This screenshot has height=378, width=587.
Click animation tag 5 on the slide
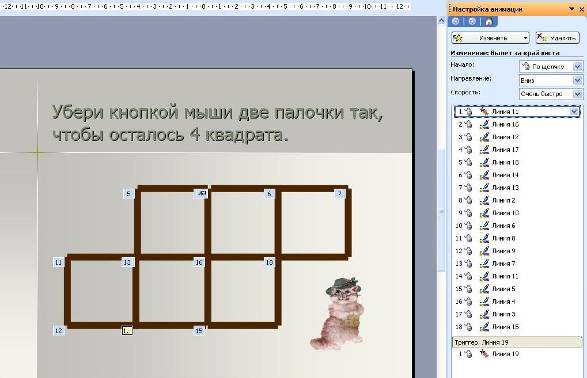[128, 193]
